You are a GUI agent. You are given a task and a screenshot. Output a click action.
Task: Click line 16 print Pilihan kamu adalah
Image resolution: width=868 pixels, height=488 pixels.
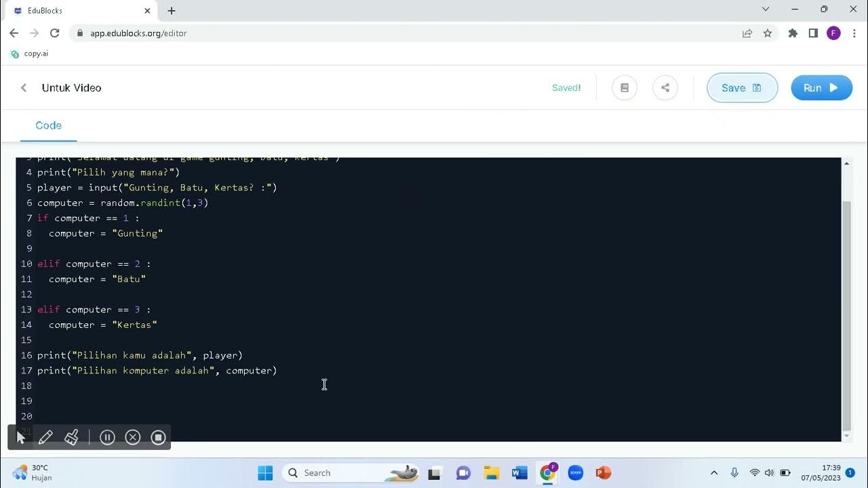(140, 355)
